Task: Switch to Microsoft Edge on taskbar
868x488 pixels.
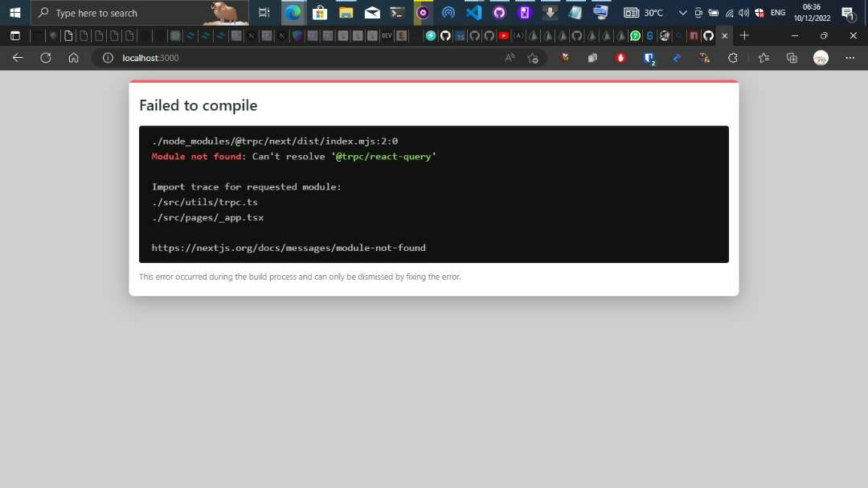Action: coord(293,13)
